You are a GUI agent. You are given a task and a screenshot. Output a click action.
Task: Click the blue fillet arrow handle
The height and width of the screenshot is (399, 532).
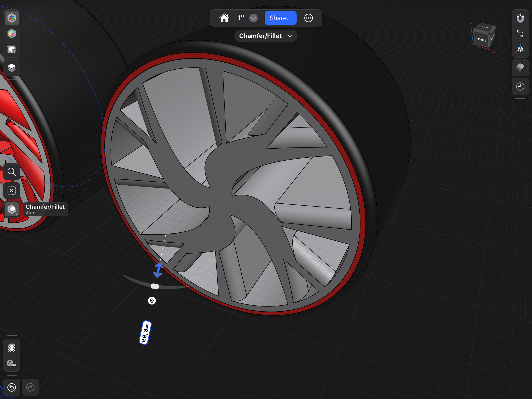(158, 270)
